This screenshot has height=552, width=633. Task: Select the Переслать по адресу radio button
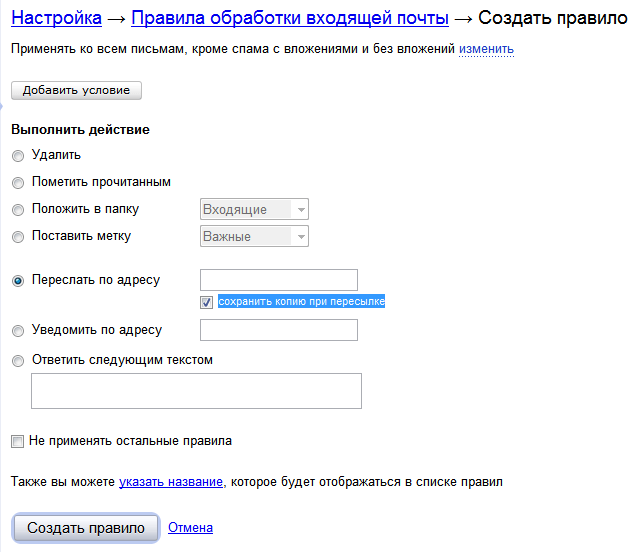pyautogui.click(x=18, y=281)
